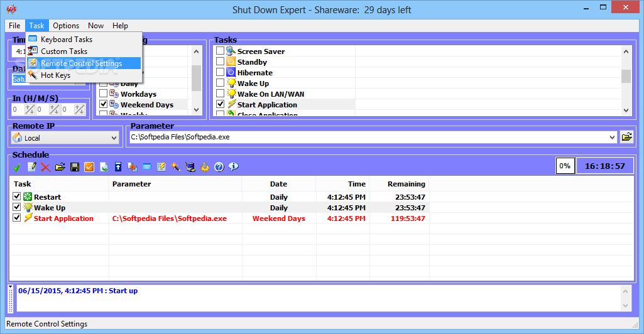Click the floppy disk save schedule icon
The width and height of the screenshot is (644, 334).
tap(75, 167)
